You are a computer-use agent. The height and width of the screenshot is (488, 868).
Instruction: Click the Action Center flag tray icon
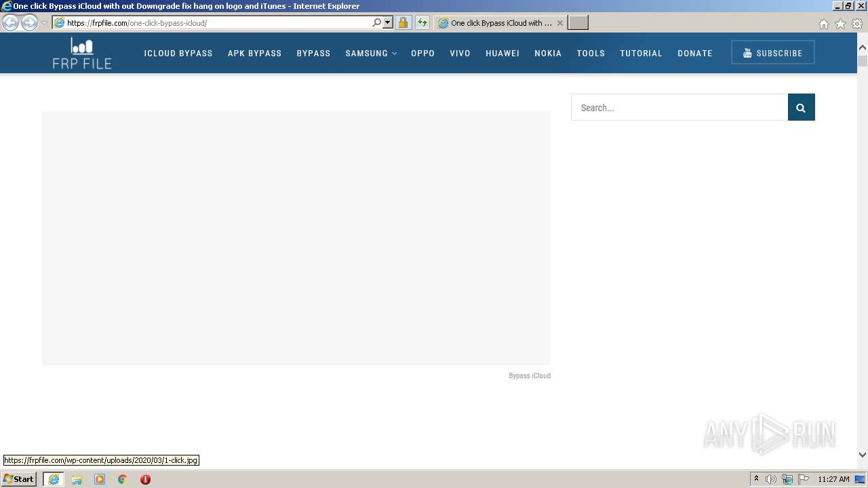pyautogui.click(x=804, y=479)
